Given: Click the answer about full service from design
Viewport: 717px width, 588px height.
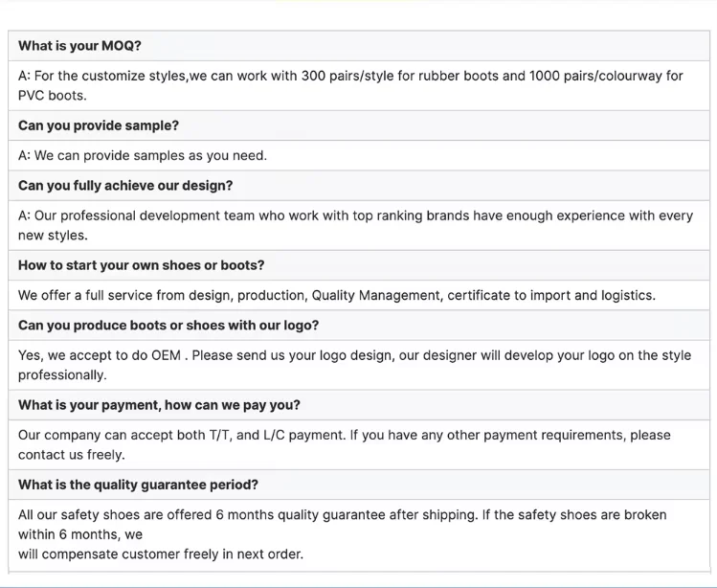Looking at the screenshot, I should point(337,295).
